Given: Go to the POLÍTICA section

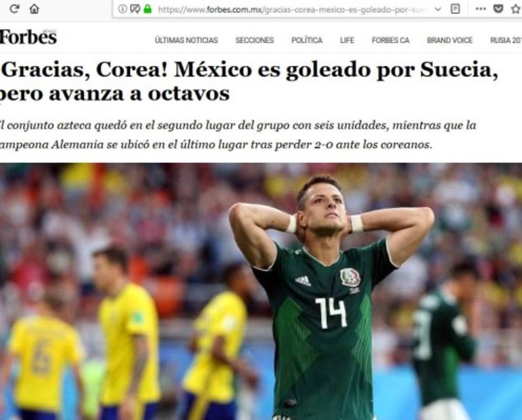Looking at the screenshot, I should 307,40.
